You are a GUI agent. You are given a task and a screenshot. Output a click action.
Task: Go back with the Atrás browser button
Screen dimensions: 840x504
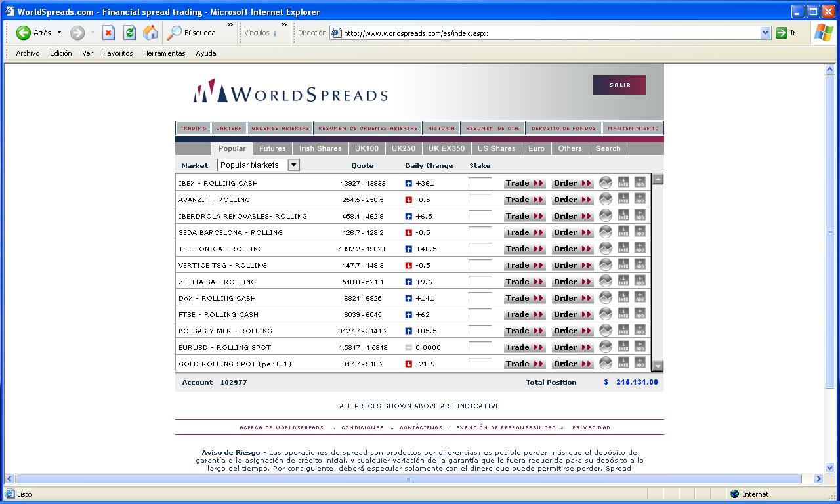click(x=33, y=33)
